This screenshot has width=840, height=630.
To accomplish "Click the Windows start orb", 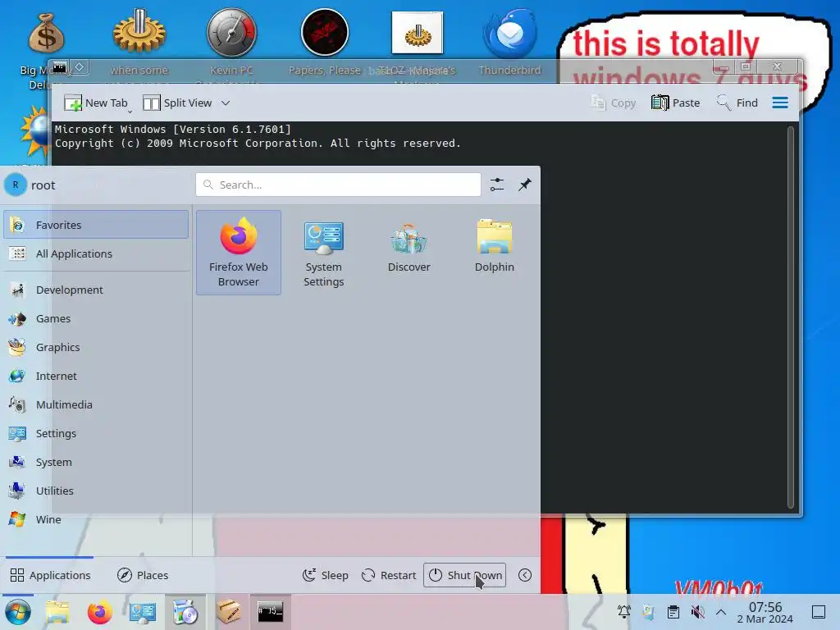I will (x=18, y=612).
